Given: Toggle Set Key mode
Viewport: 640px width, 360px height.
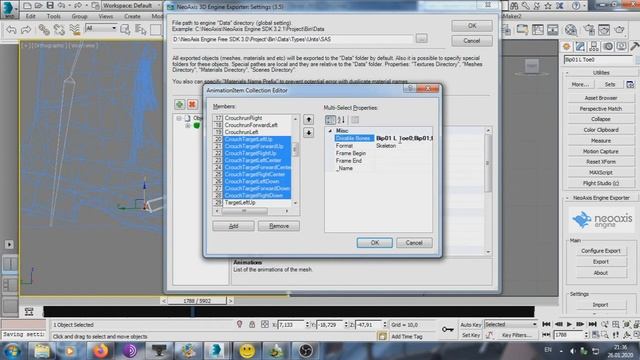Looking at the screenshot, I should pos(471,335).
